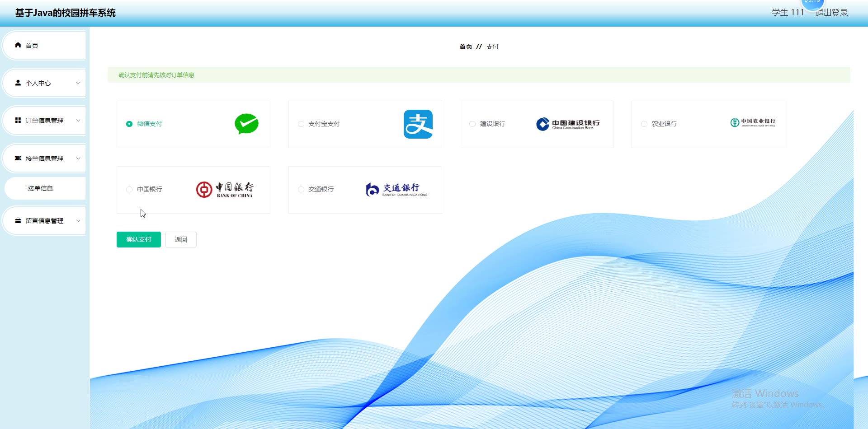Click the green 确认支付 button
This screenshot has height=429, width=868.
point(139,239)
